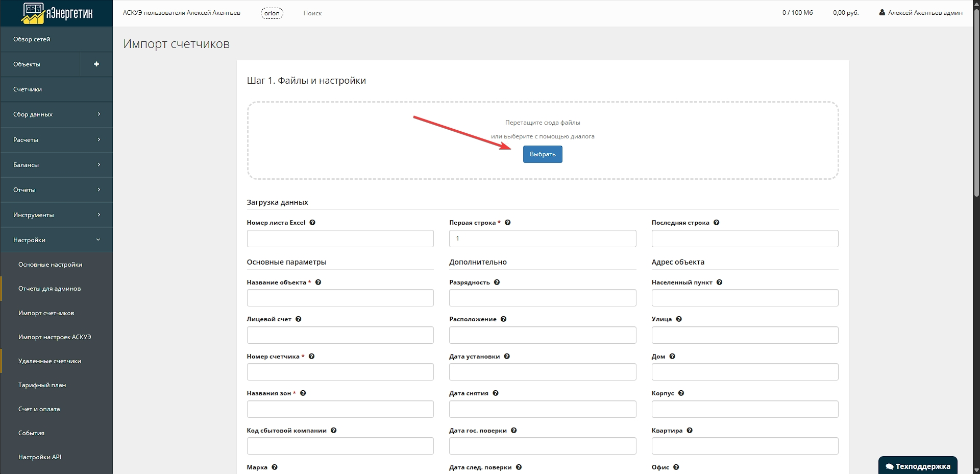The image size is (980, 474).
Task: Open help icon for Улица
Action: (x=679, y=319)
